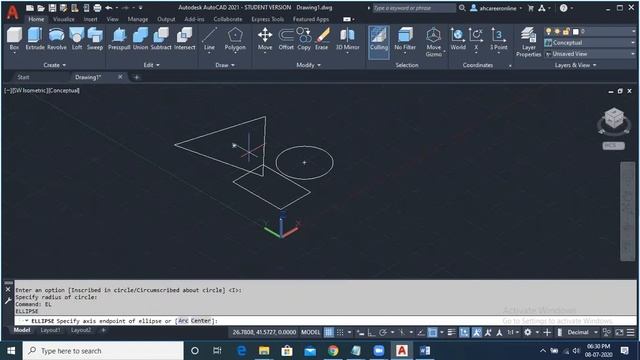This screenshot has width=640, height=360.
Task: Open Layer Properties manager
Action: 528,42
